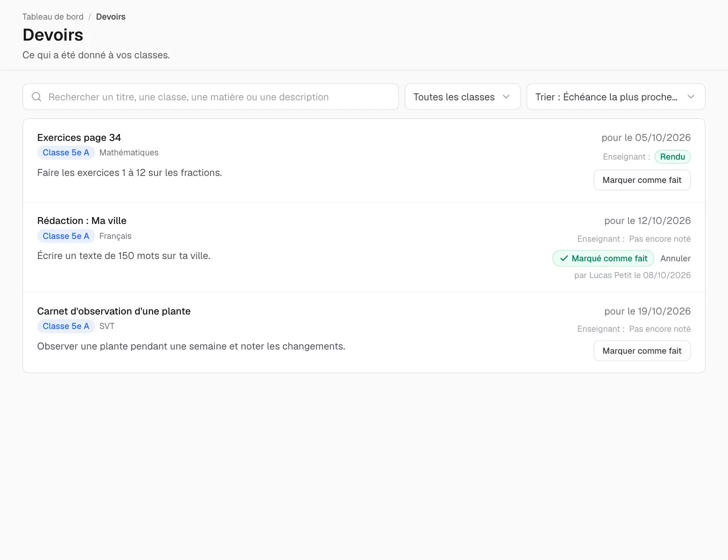The image size is (728, 560).
Task: Mark Exercices page 34 as done
Action: (642, 180)
